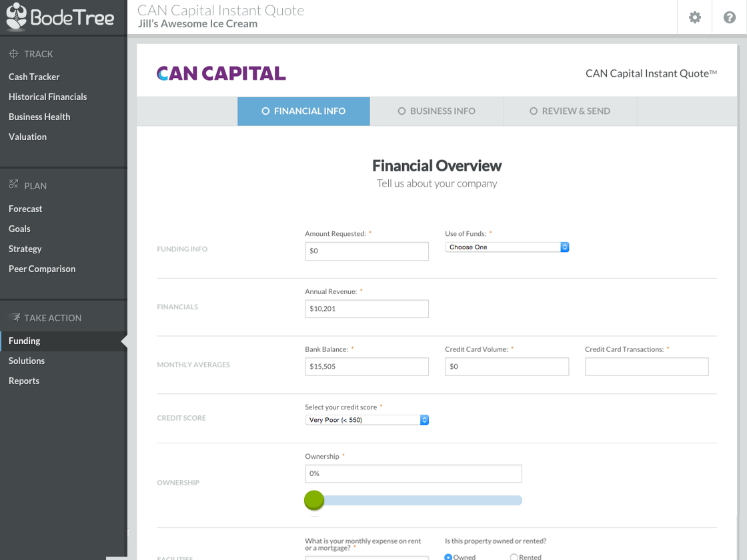This screenshot has height=560, width=747.
Task: Go to Business Health
Action: point(39,117)
